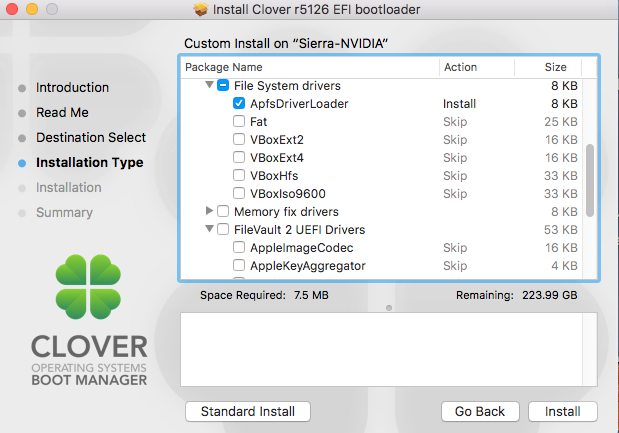Tick the VBoxIso9600 checkbox
The height and width of the screenshot is (433, 619).
(x=239, y=193)
